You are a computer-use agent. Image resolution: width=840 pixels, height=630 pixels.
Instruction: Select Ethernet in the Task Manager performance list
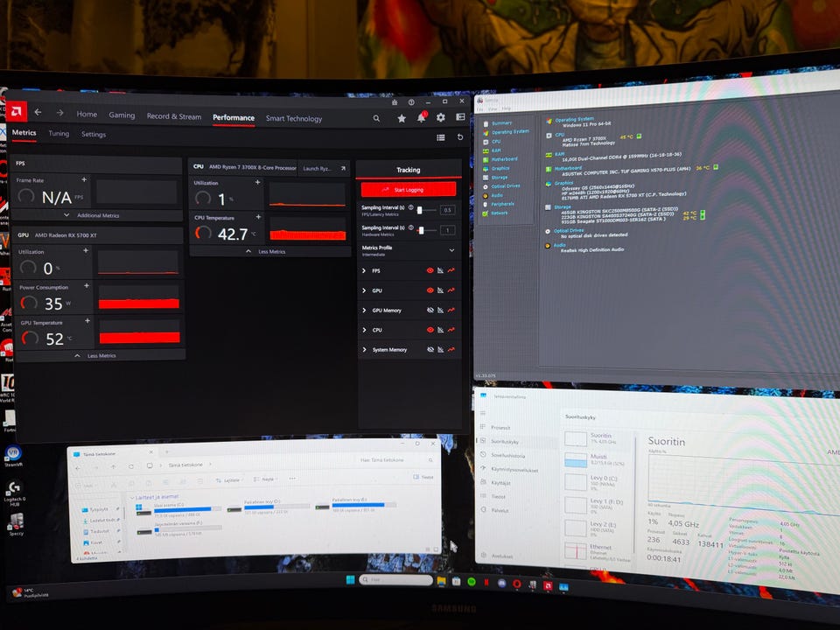(x=597, y=552)
